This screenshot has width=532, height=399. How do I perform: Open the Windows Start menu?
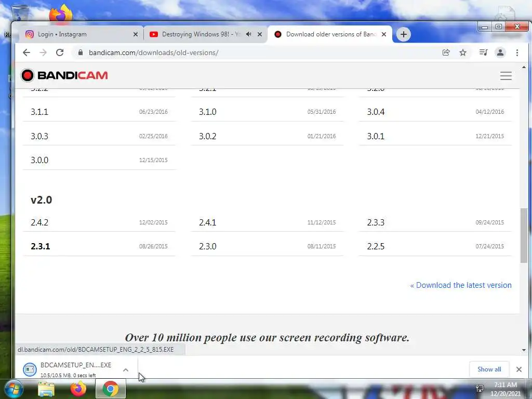coord(13,389)
